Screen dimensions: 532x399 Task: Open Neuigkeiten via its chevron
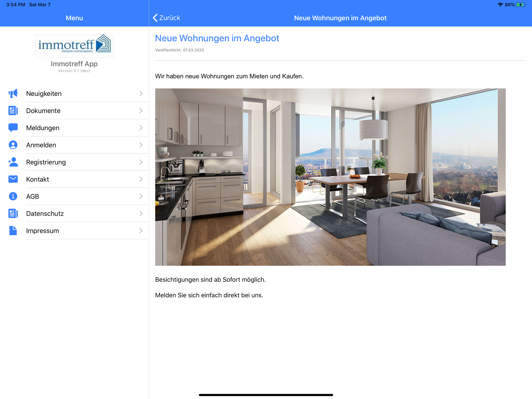pyautogui.click(x=141, y=93)
